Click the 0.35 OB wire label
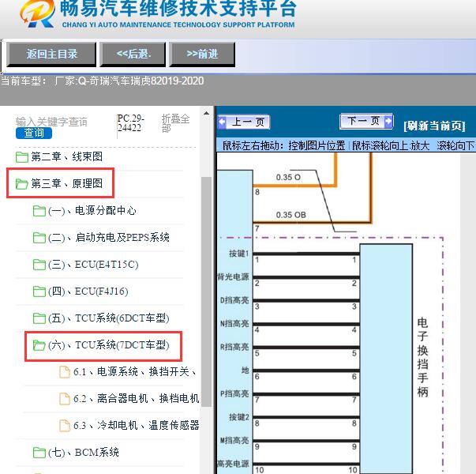Image resolution: width=476 pixels, height=474 pixels. coord(290,215)
